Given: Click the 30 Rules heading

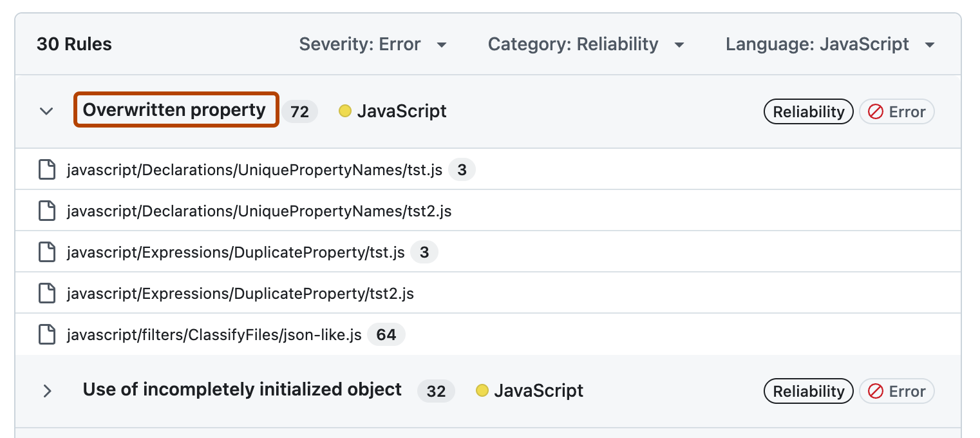Looking at the screenshot, I should coord(73,44).
